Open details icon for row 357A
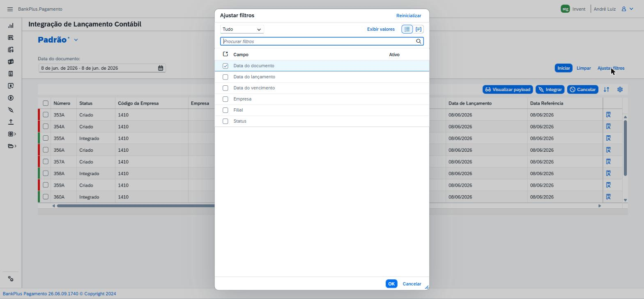 click(x=608, y=162)
